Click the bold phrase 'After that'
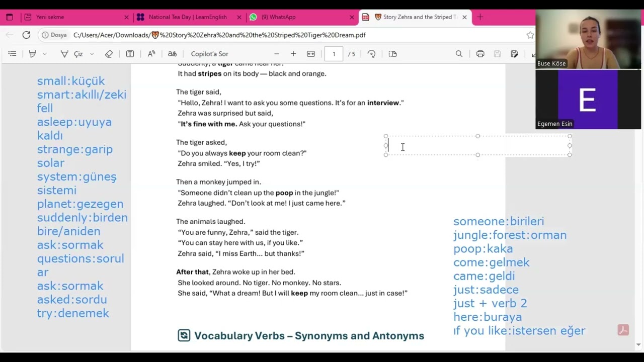The width and height of the screenshot is (644, 362). click(192, 272)
